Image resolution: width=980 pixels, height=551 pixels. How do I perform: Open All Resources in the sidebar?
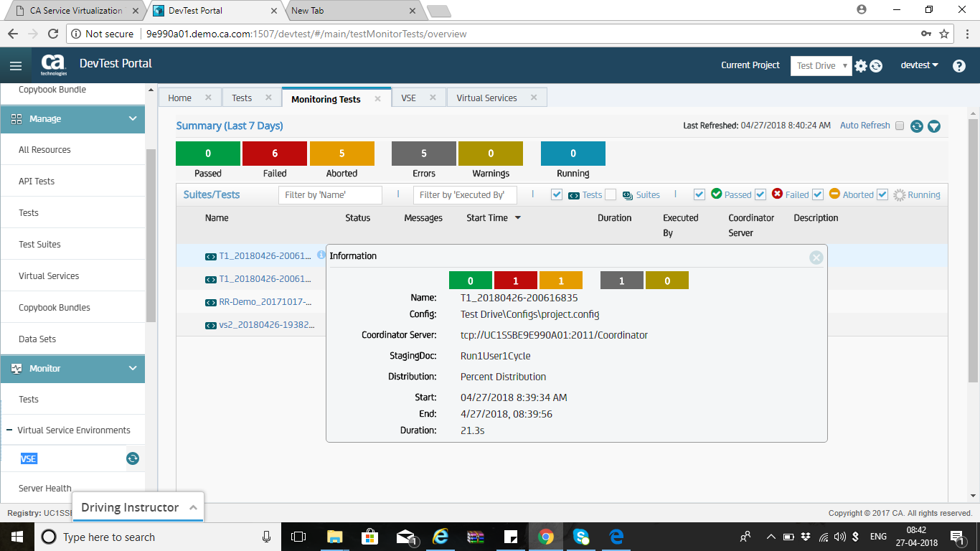pos(44,150)
